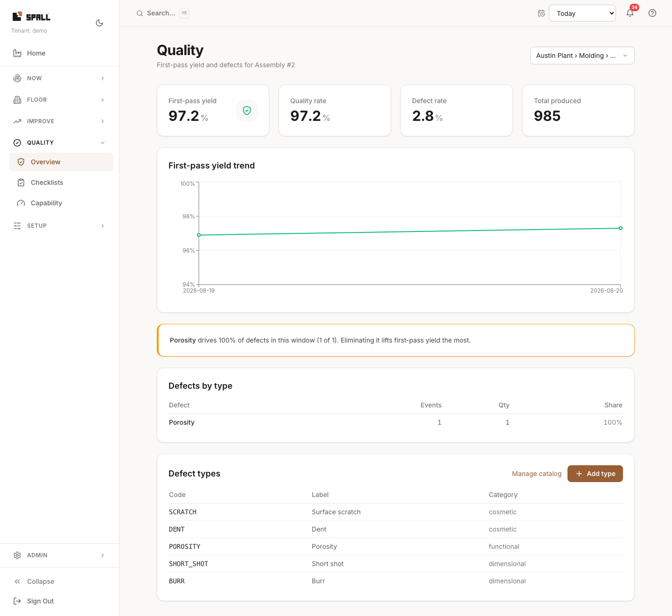Click the First-pass yield 97.2 value
Screen dimensions: 672x616
pyautogui.click(x=184, y=116)
